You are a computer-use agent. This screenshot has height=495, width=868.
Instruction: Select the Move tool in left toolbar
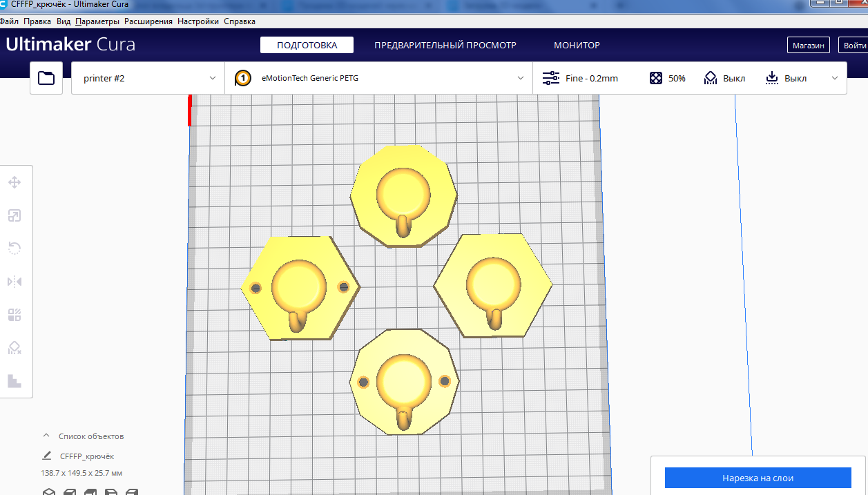click(14, 183)
